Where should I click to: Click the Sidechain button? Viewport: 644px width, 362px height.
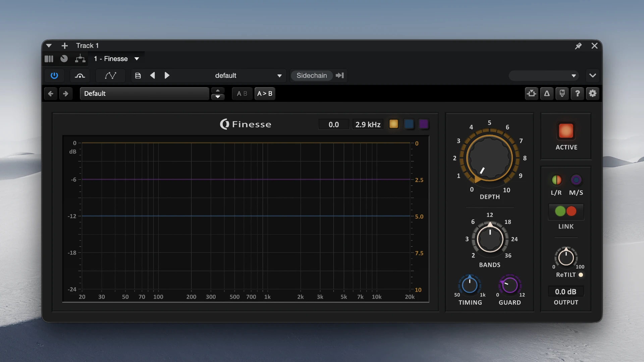(312, 75)
